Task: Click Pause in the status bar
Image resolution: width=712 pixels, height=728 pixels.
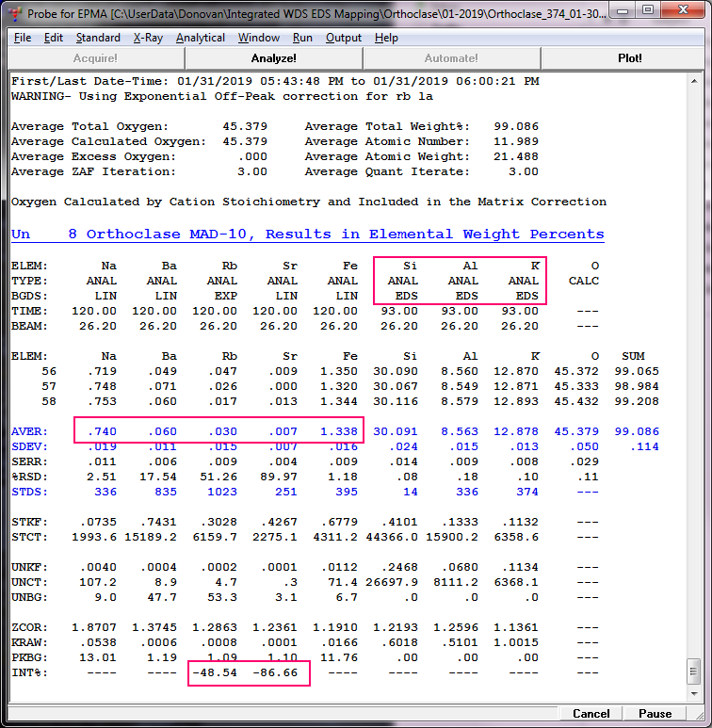Action: pyautogui.click(x=655, y=714)
